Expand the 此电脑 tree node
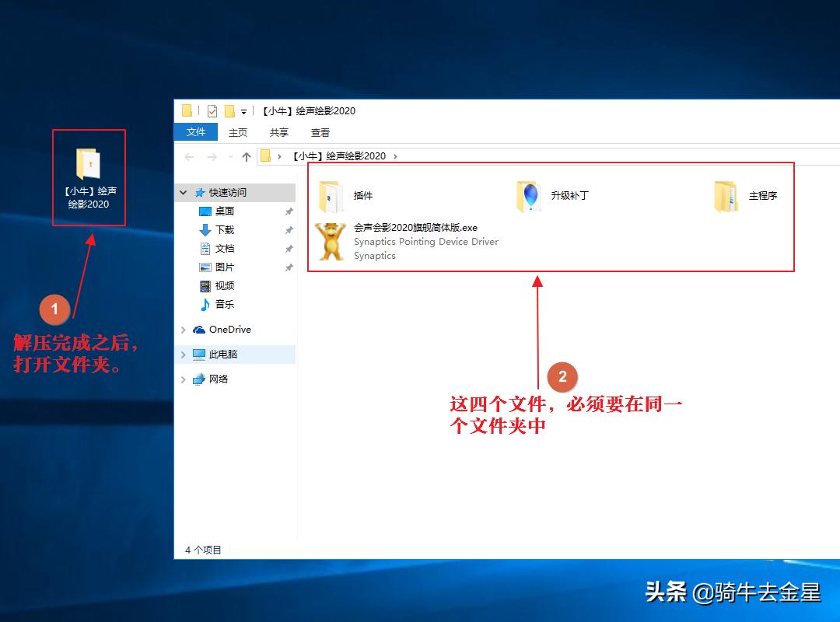This screenshot has height=622, width=840. coord(185,354)
